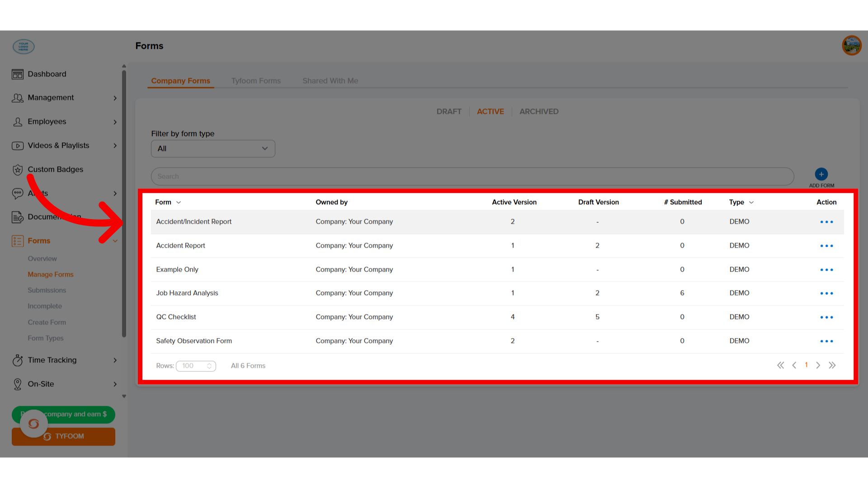The width and height of the screenshot is (868, 488).
Task: Click the current page number 1
Action: (806, 365)
